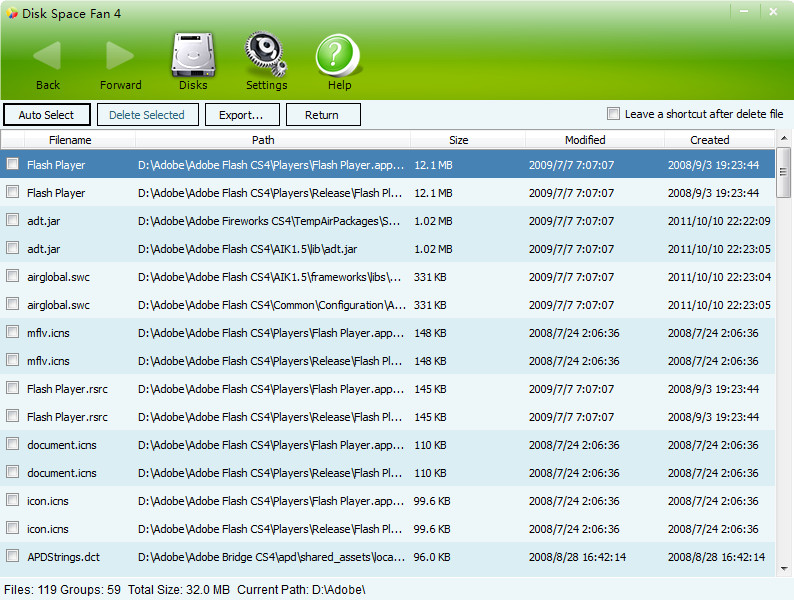Sort by the Path column header

(x=263, y=140)
